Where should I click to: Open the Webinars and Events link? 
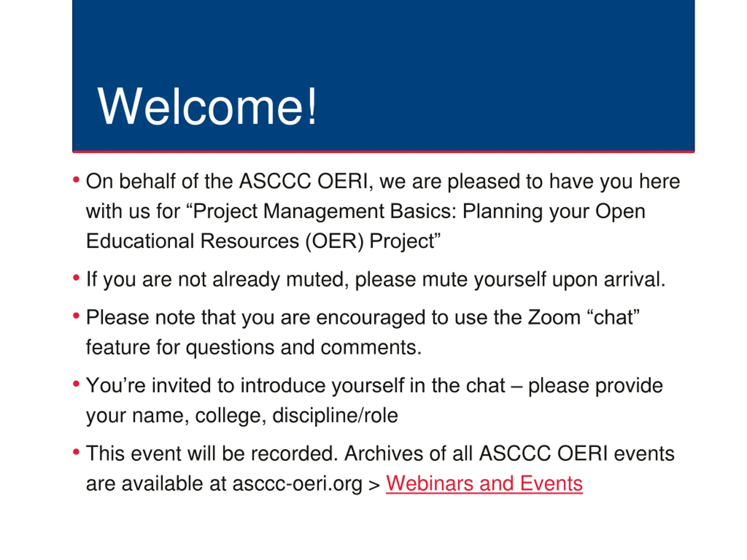[484, 483]
